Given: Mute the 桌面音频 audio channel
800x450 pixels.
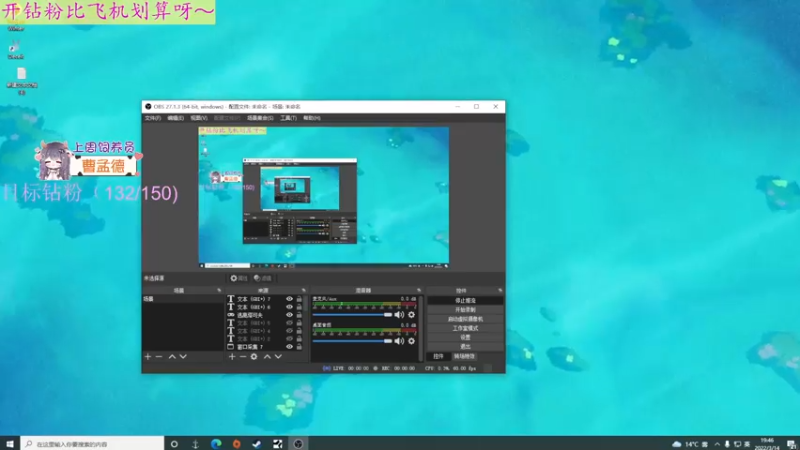Looking at the screenshot, I should click(x=399, y=341).
